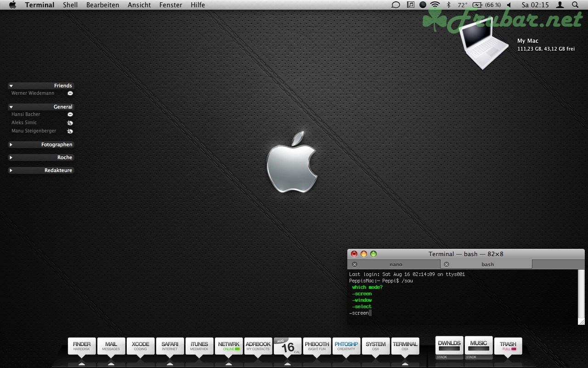Open Finder from the dock
This screenshot has height=368, width=588.
[x=82, y=346]
